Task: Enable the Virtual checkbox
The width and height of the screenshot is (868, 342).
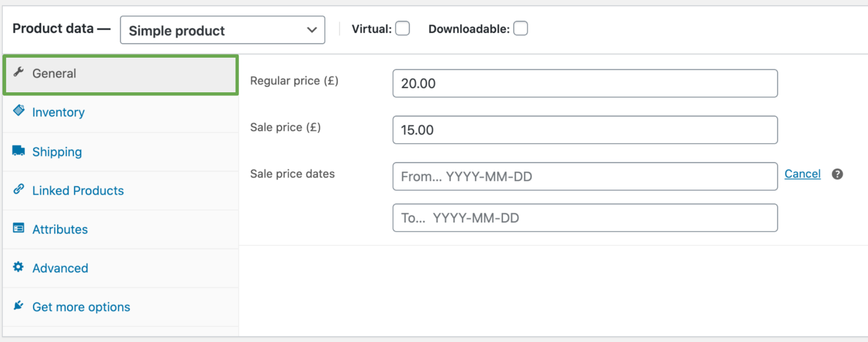Action: point(402,28)
